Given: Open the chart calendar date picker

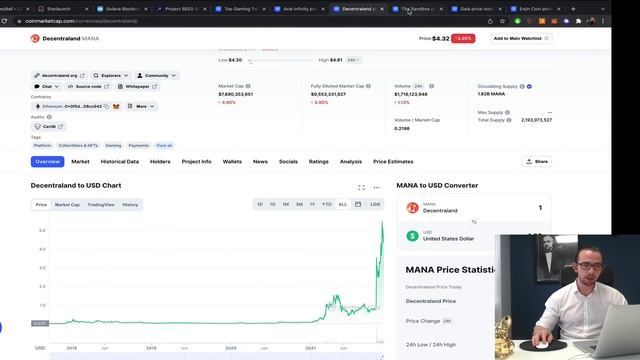Looking at the screenshot, I should 358,204.
